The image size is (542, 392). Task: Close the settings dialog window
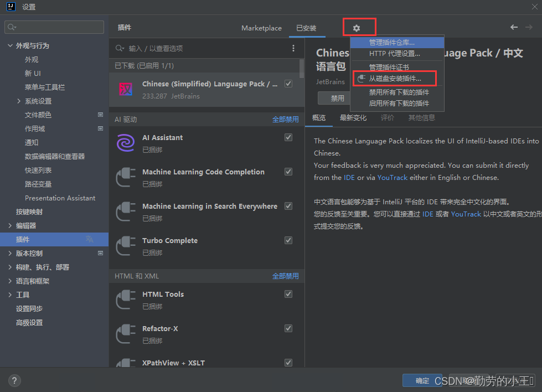tap(534, 7)
